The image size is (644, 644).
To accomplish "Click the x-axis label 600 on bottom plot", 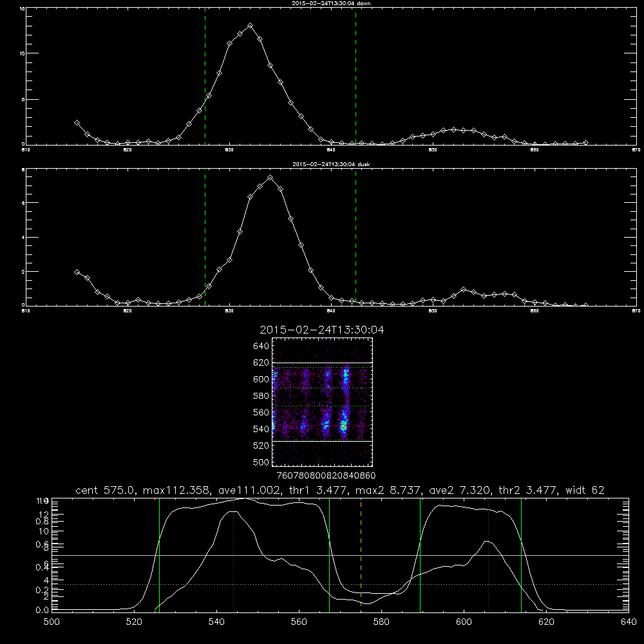I will click(x=464, y=621).
